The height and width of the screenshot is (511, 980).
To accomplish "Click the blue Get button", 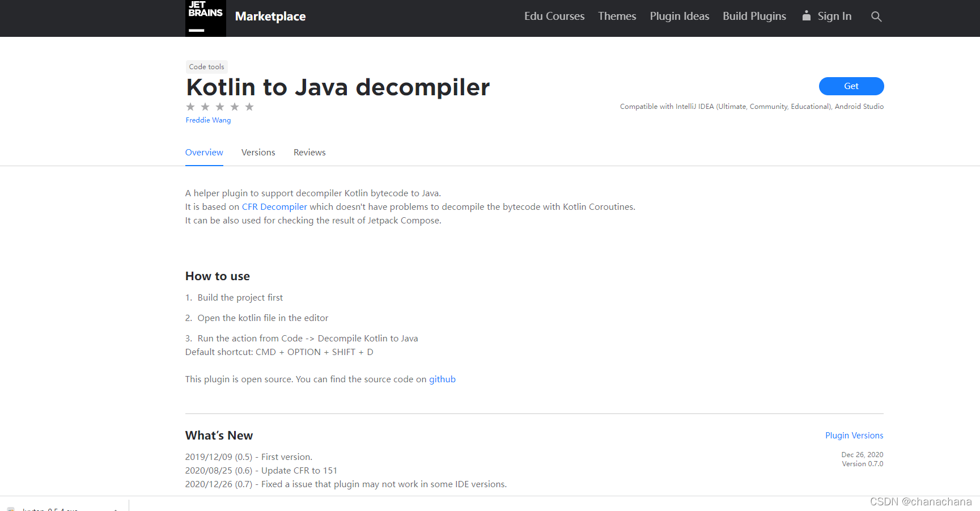I will [x=851, y=86].
